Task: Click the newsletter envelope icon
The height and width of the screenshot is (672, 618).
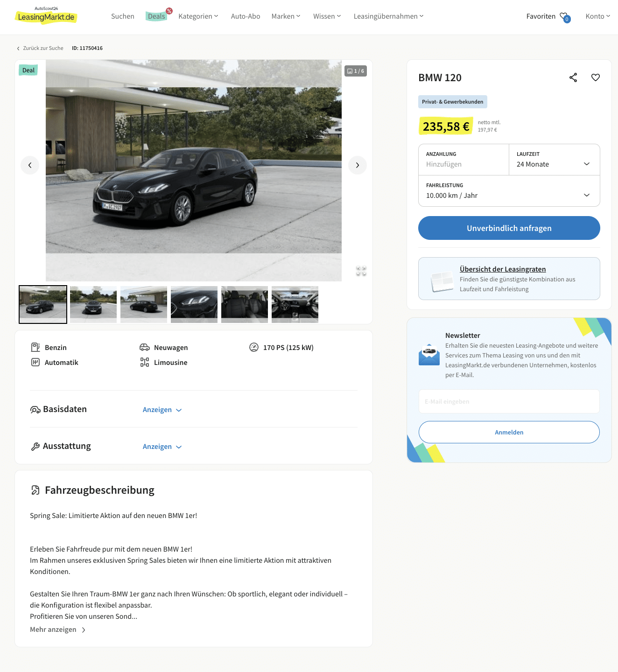Action: tap(429, 355)
